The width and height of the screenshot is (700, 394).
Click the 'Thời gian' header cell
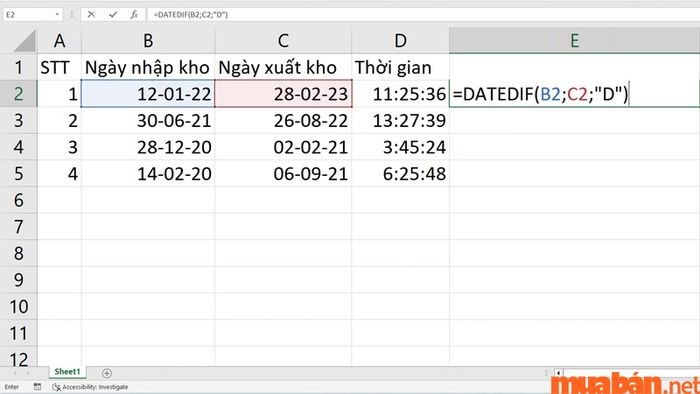pyautogui.click(x=400, y=67)
